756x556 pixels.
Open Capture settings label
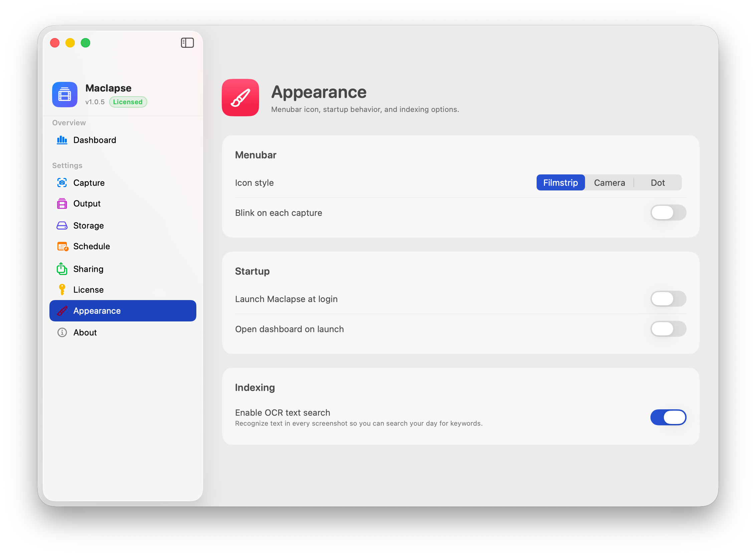pyautogui.click(x=89, y=183)
